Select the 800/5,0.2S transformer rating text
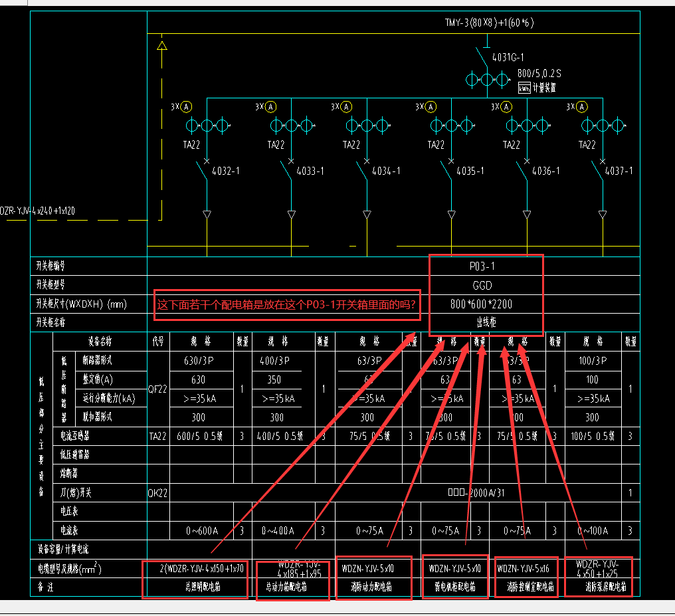The width and height of the screenshot is (675, 616). click(539, 73)
